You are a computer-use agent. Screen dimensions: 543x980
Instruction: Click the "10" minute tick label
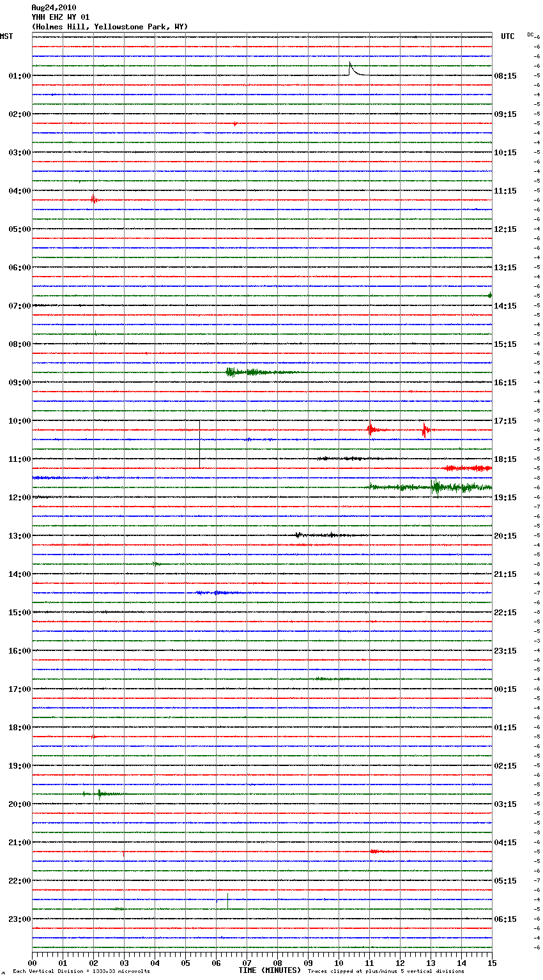339,963
